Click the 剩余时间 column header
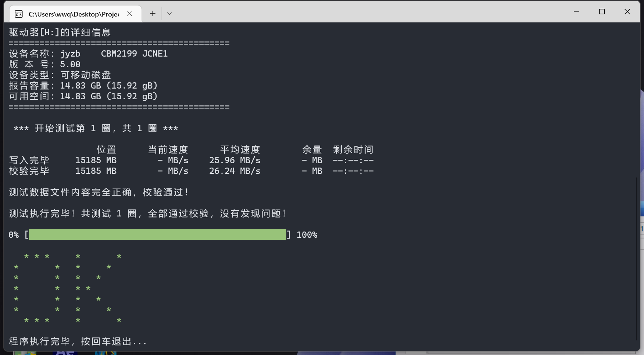644x355 pixels. (x=353, y=150)
